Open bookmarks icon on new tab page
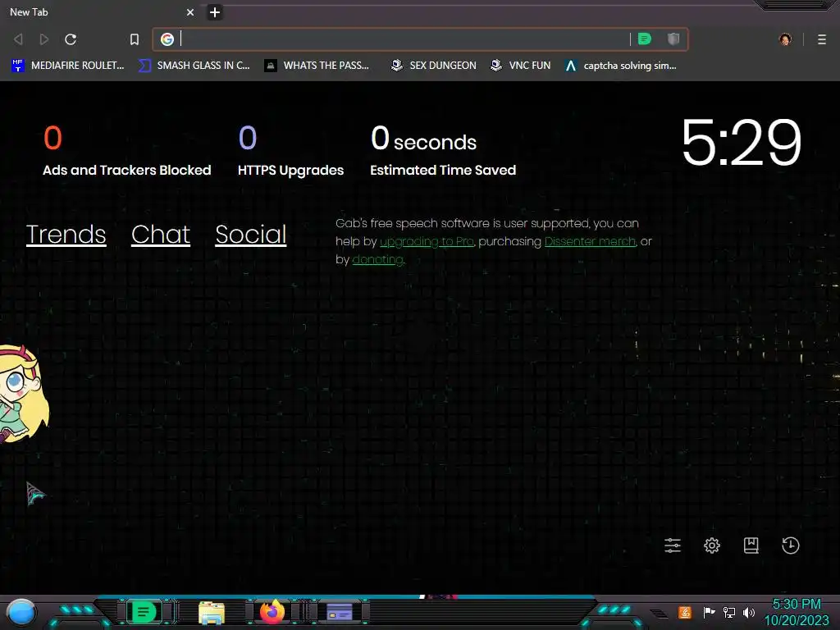 pos(751,546)
